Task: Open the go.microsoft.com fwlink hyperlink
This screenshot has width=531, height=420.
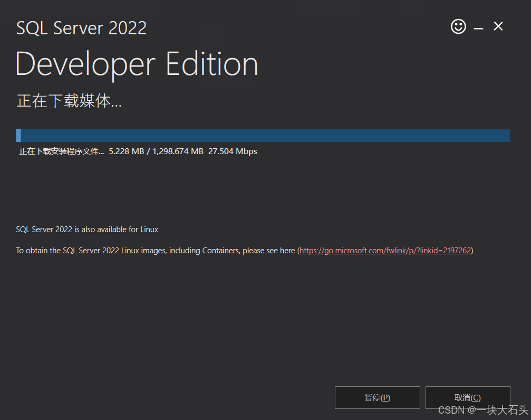Action: (385, 251)
